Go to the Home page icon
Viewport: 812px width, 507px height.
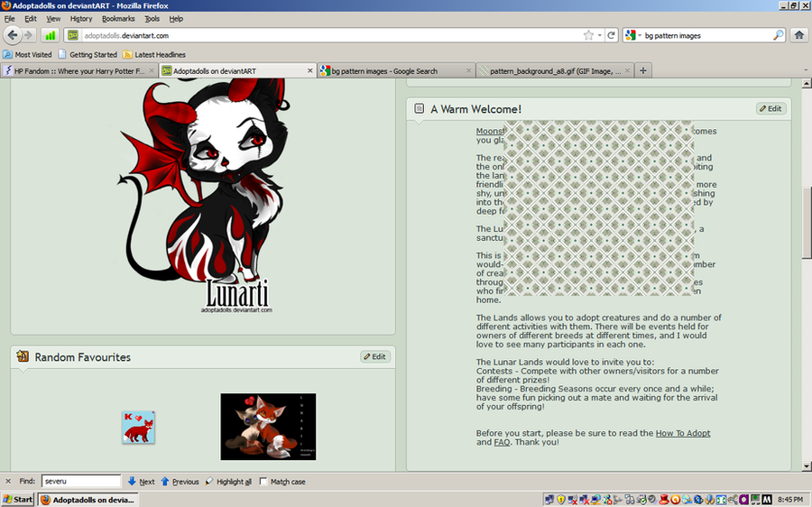click(x=799, y=35)
